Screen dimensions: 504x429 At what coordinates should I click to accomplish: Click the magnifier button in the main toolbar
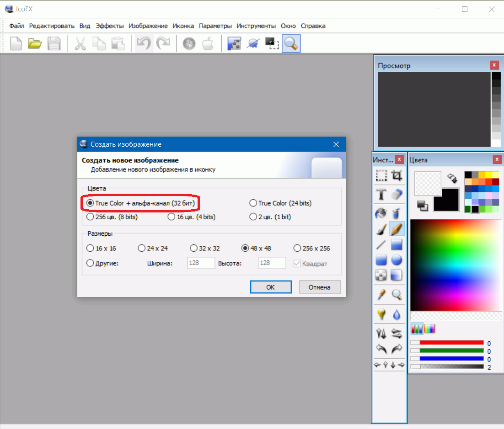(x=291, y=43)
